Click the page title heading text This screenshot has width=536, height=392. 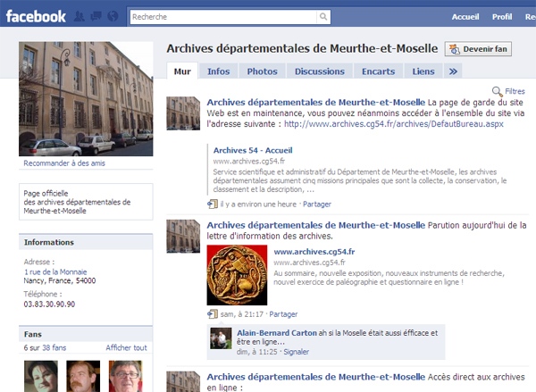[302, 48]
